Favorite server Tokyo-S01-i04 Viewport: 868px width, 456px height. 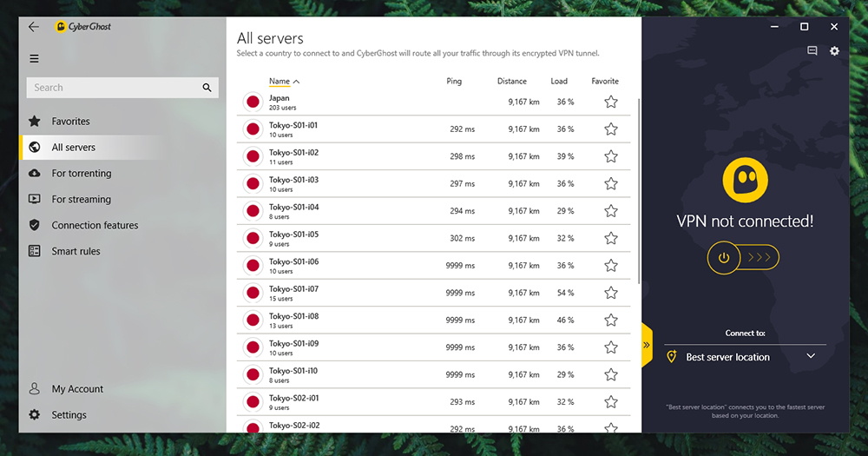[x=611, y=211]
